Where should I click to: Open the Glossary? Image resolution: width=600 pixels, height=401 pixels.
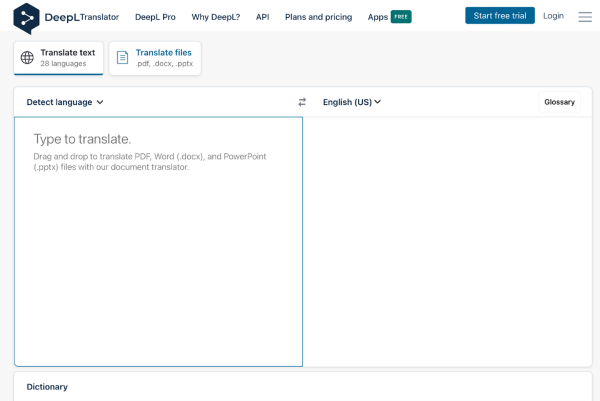(559, 102)
